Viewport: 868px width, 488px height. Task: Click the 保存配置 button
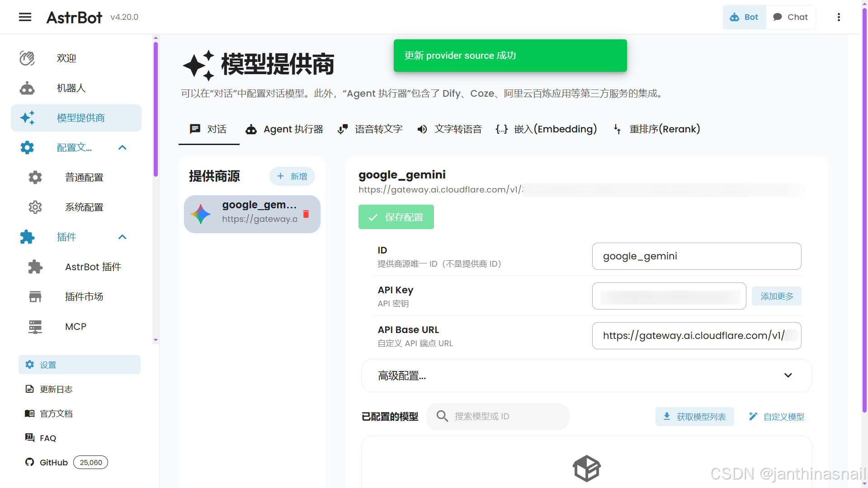pos(396,217)
